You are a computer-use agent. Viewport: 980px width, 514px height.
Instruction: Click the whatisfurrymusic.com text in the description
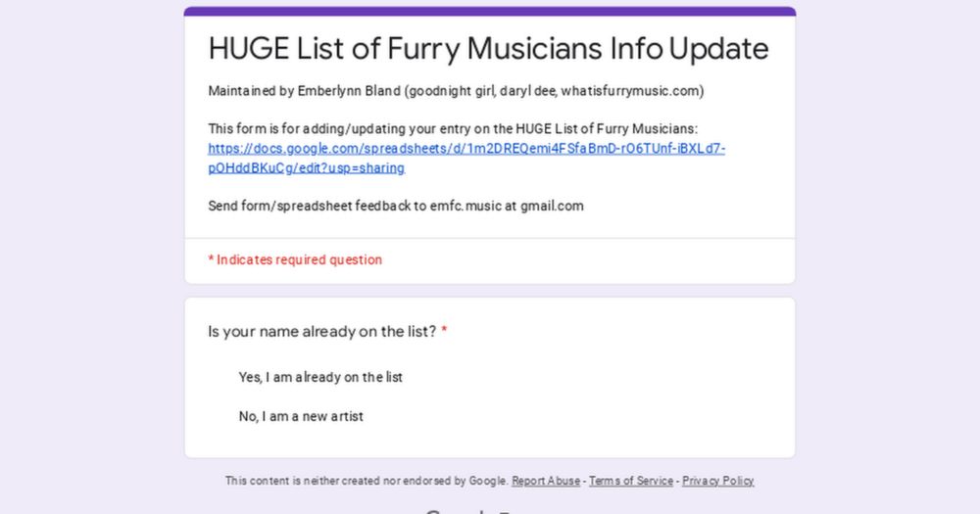click(630, 91)
